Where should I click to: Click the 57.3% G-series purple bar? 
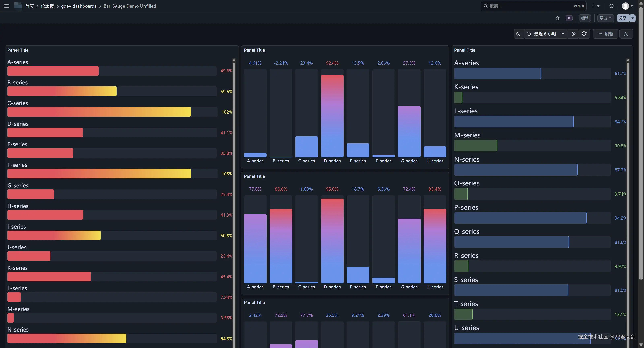tap(409, 132)
